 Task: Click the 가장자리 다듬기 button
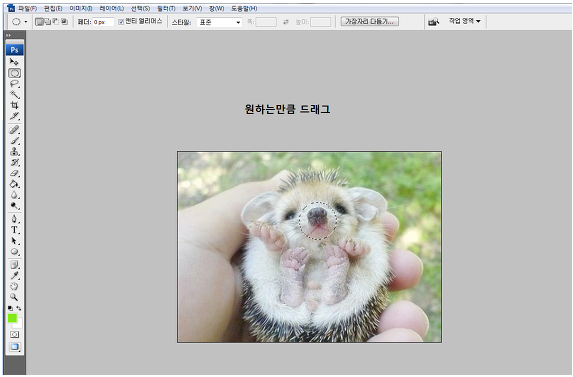369,22
